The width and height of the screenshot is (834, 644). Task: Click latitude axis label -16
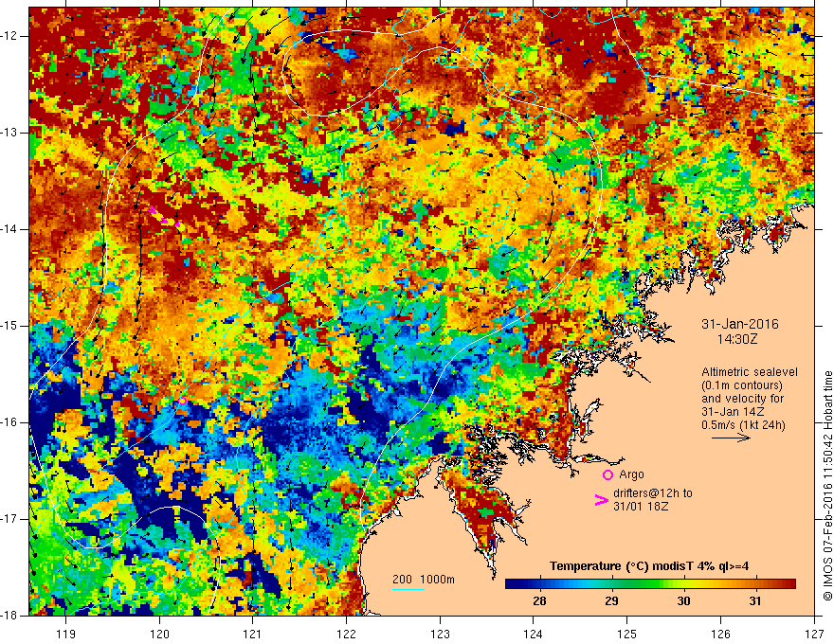point(9,422)
